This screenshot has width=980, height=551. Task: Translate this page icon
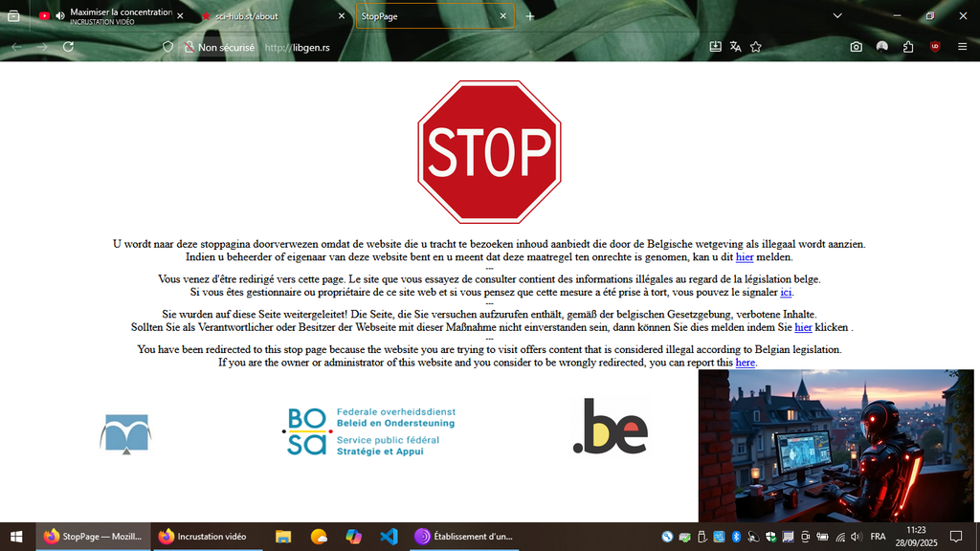(736, 47)
